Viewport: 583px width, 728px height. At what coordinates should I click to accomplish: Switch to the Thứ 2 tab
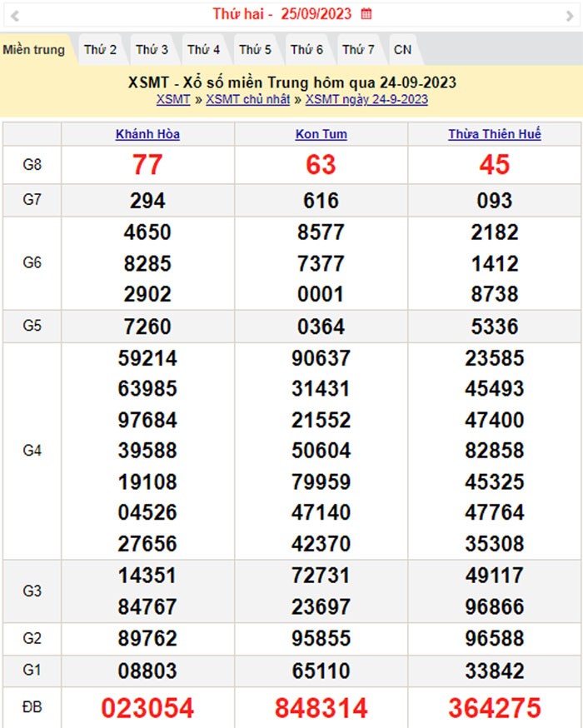click(x=101, y=50)
